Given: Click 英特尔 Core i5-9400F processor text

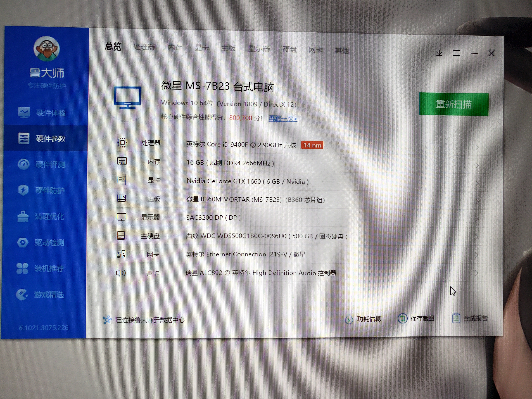Looking at the screenshot, I should tap(241, 144).
